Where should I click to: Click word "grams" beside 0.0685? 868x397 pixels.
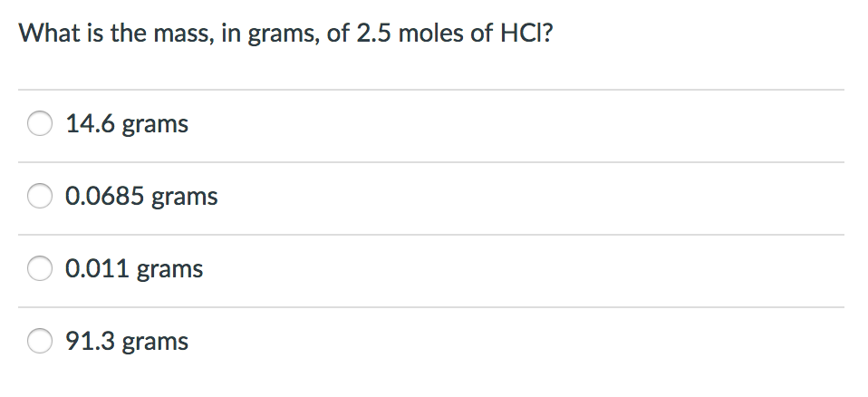185,198
